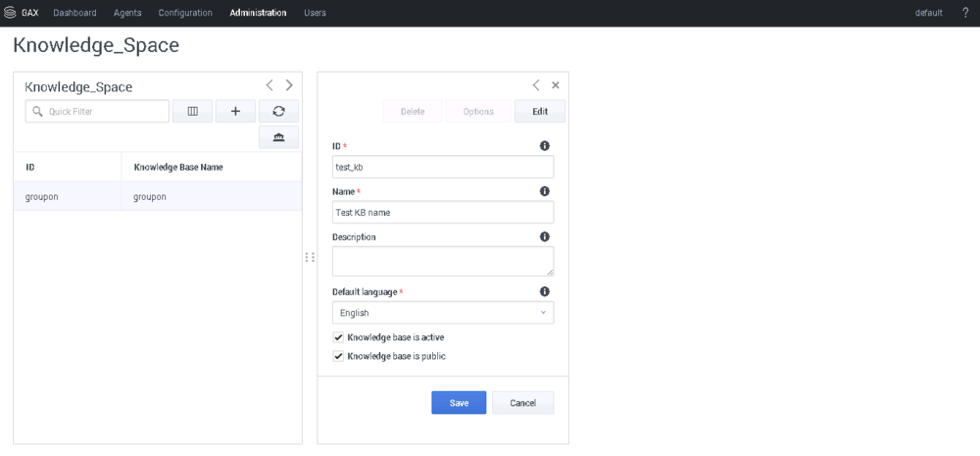Open the help question mark icon
980x456 pixels.
[x=965, y=13]
